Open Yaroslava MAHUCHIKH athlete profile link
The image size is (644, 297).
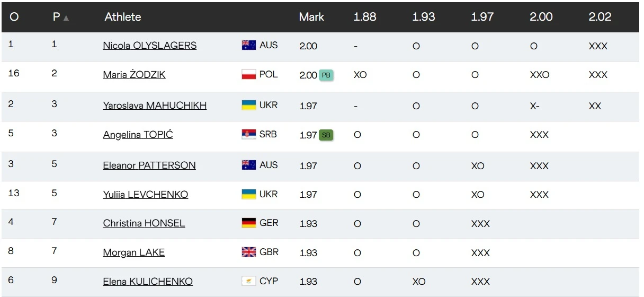click(155, 106)
